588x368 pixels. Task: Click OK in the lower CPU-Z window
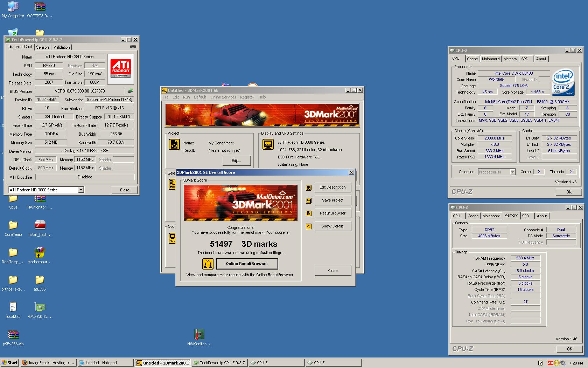(569, 349)
